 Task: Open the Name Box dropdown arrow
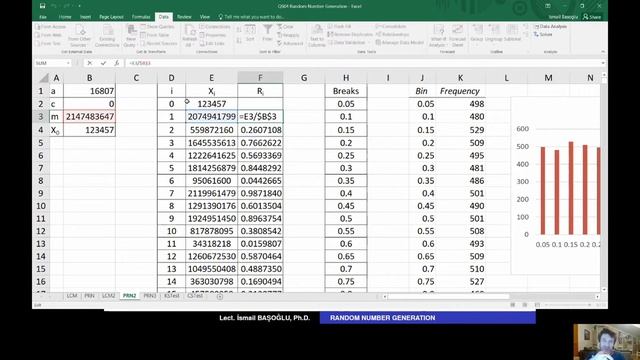(68, 63)
